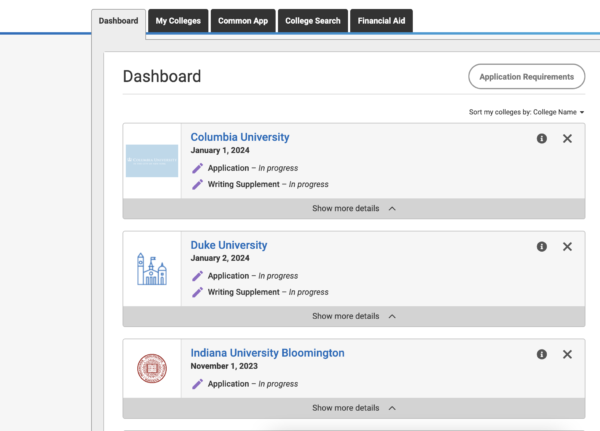Open the Common App tab
Screen dimensions: 600x431
[243, 21]
